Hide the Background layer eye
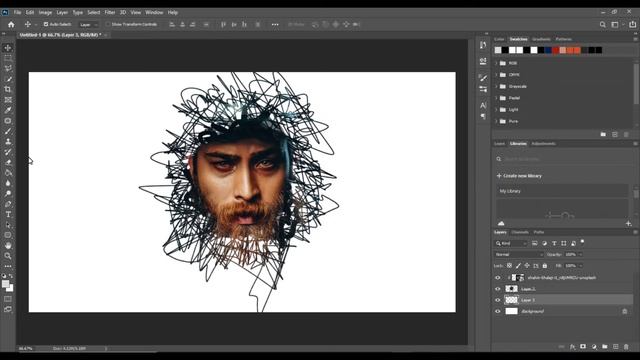640x360 pixels. 498,311
